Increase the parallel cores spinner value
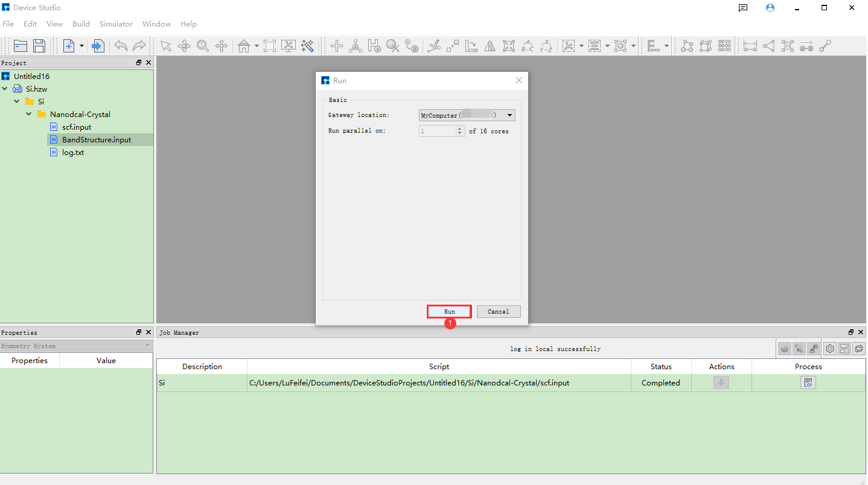 (460, 128)
